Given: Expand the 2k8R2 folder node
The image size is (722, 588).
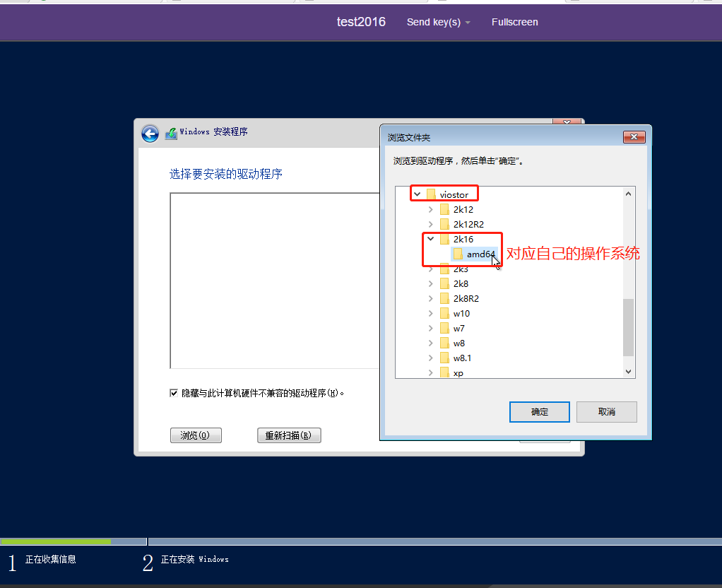Looking at the screenshot, I should click(430, 299).
